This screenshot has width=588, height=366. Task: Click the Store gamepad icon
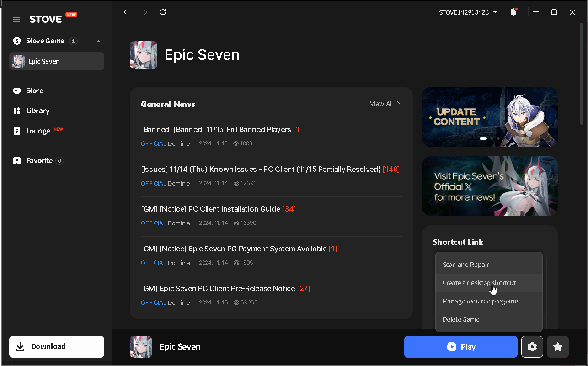click(17, 91)
